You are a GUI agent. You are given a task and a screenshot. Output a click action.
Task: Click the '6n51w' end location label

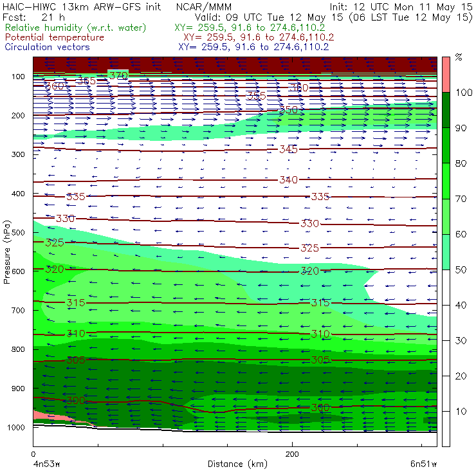[x=423, y=464]
